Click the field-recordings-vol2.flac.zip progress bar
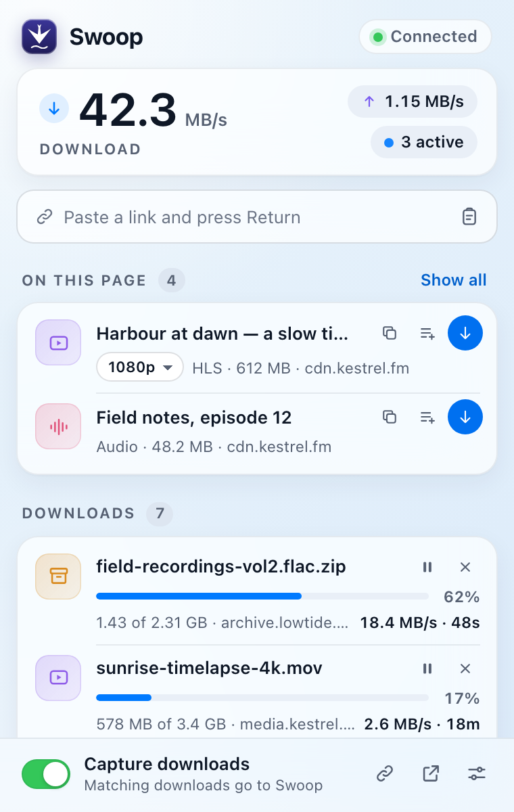The width and height of the screenshot is (514, 812). pyautogui.click(x=262, y=596)
